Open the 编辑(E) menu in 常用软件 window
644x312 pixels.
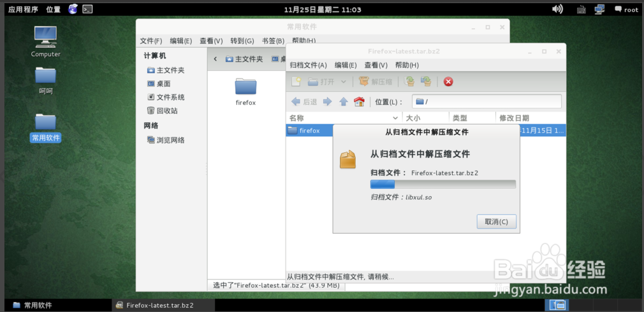tap(181, 41)
